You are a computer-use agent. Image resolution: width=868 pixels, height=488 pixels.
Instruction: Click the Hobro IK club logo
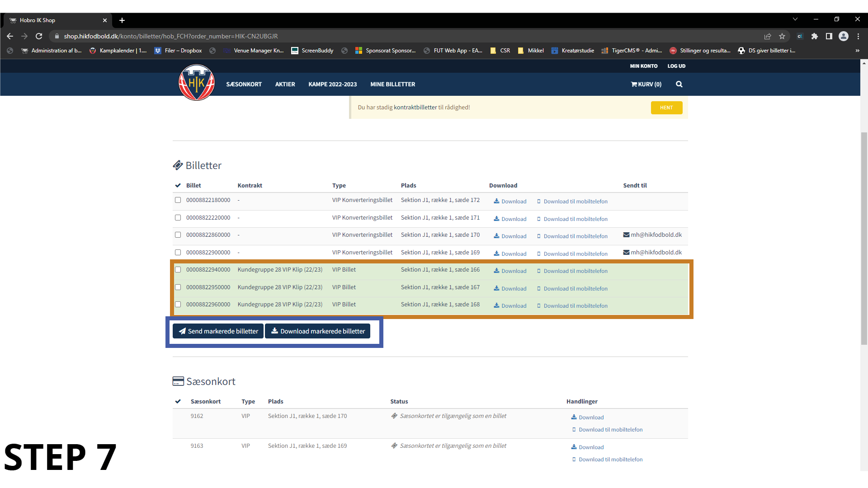point(196,82)
